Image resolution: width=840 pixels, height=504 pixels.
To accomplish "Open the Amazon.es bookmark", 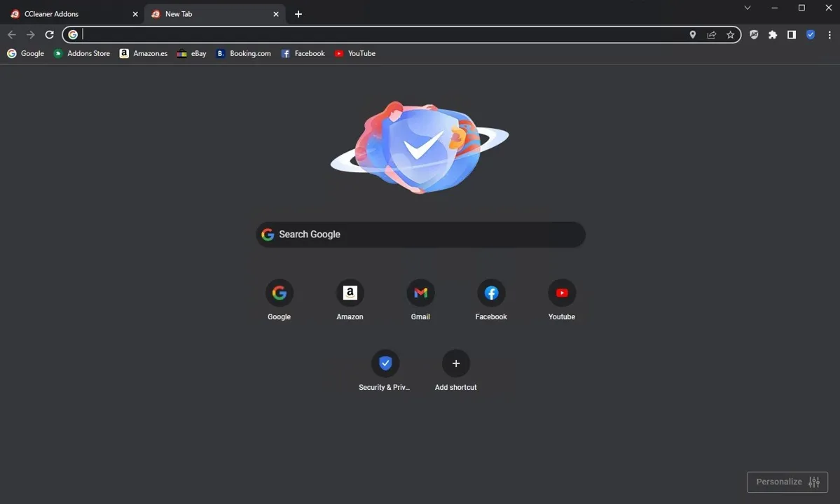I will point(143,53).
